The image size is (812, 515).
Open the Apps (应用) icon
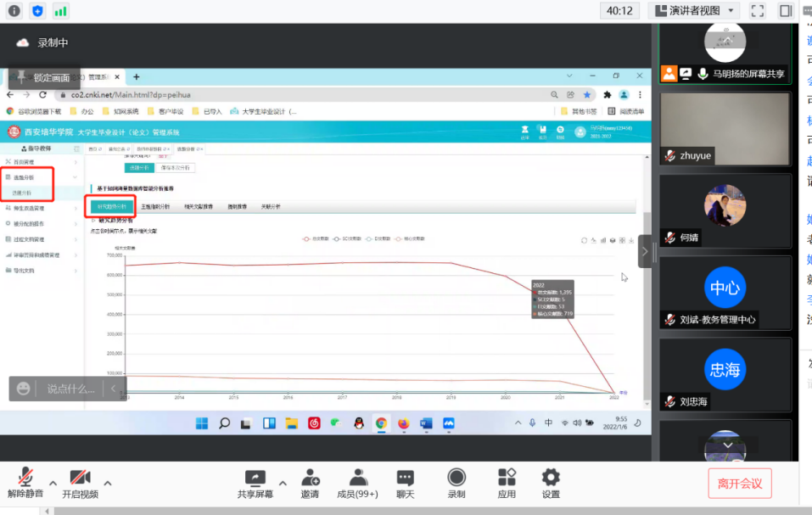coord(507,483)
